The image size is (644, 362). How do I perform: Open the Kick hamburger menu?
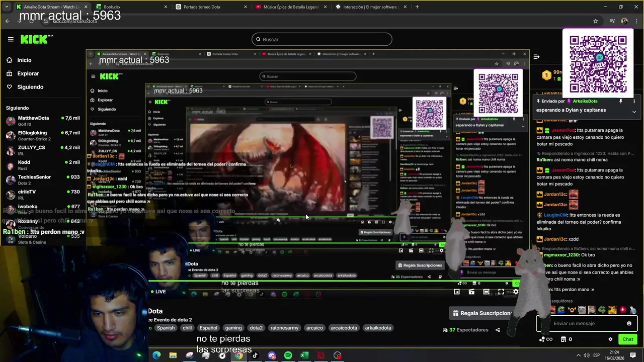click(x=11, y=39)
